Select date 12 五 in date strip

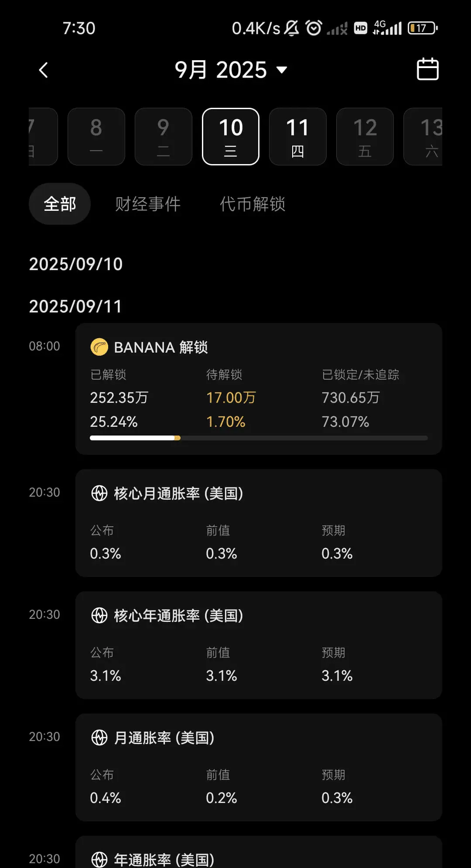point(365,137)
